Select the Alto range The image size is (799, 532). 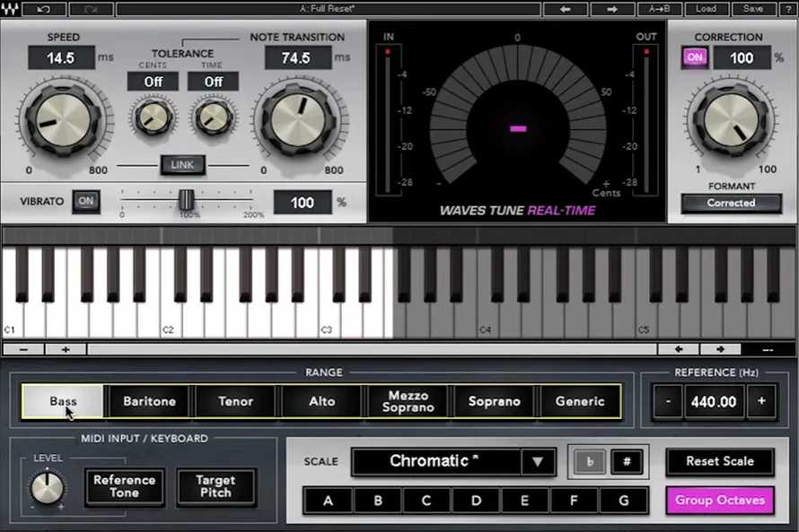click(321, 401)
